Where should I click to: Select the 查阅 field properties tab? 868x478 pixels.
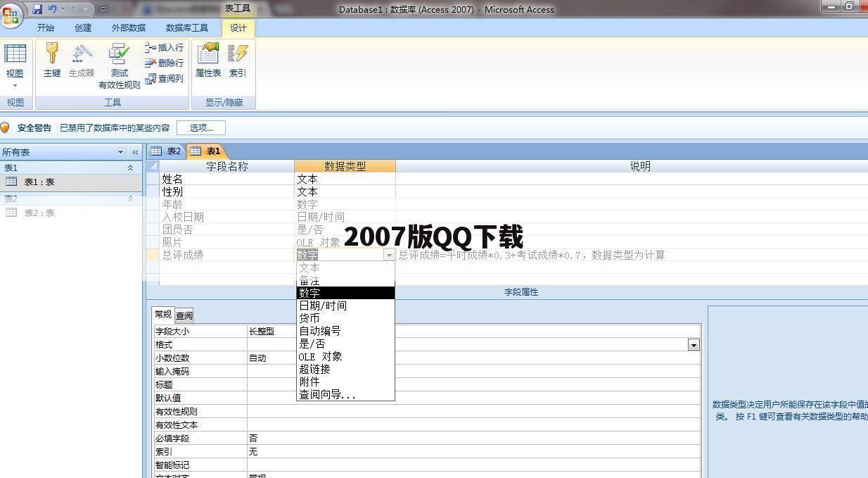tap(184, 315)
